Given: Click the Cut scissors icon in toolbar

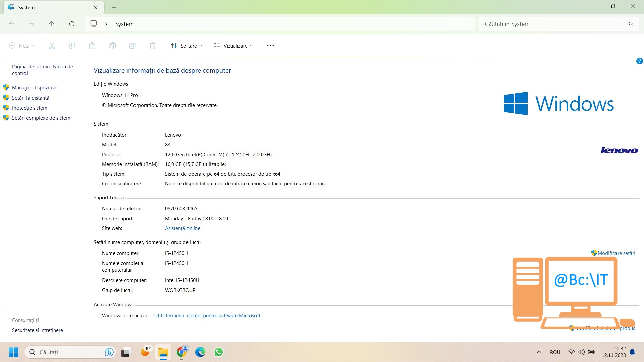Looking at the screenshot, I should click(52, 46).
